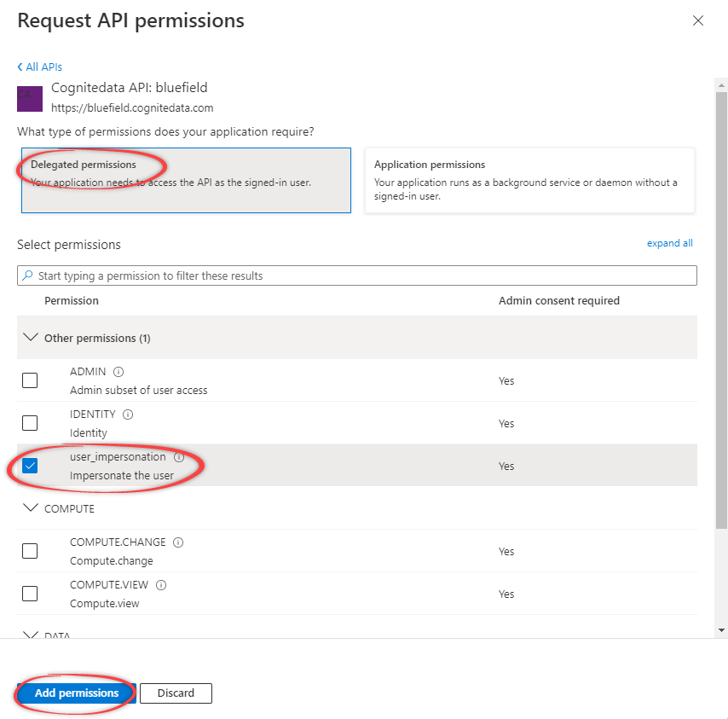728x719 pixels.
Task: Click info icon next to COMPUTE.VIEW
Action: (161, 585)
